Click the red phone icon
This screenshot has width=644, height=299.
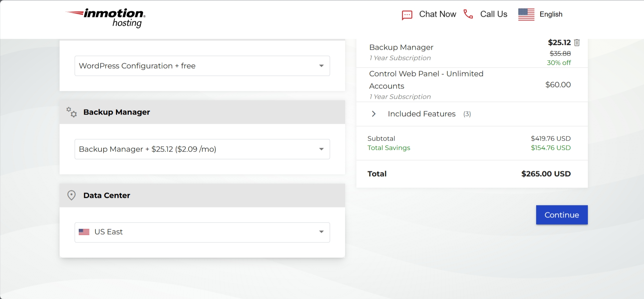coord(468,14)
